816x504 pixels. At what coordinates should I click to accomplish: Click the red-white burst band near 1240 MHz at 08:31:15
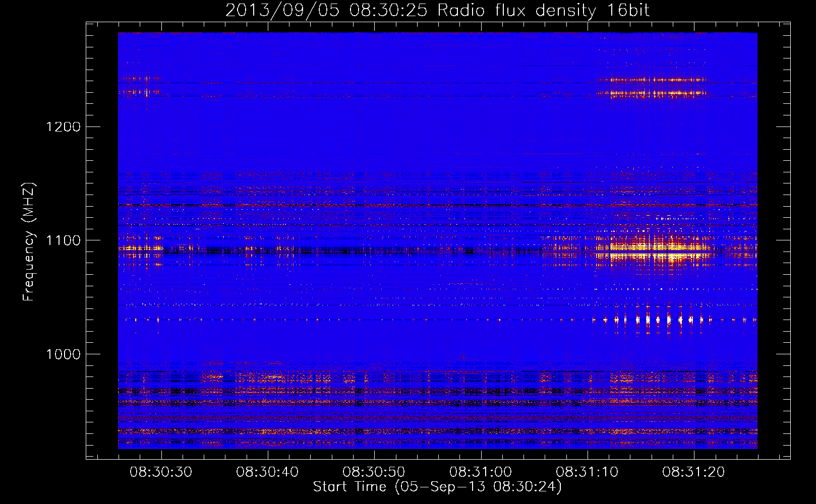pos(651,80)
